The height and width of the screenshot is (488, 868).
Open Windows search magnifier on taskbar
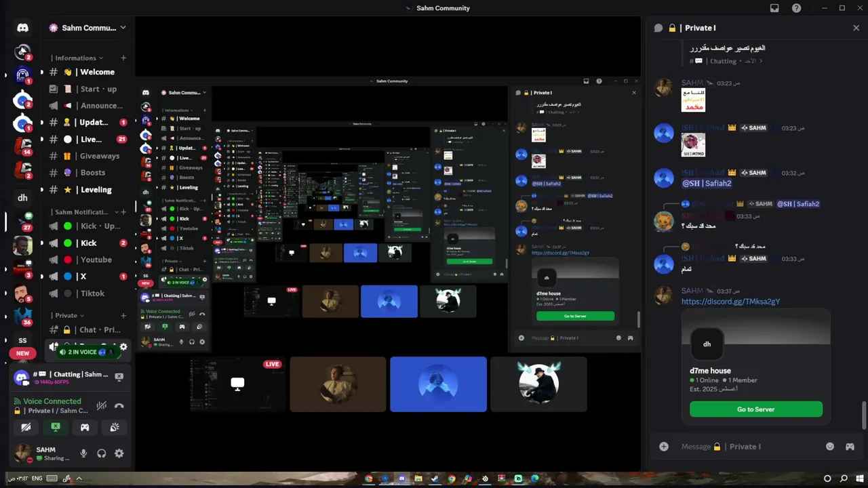pos(843,479)
